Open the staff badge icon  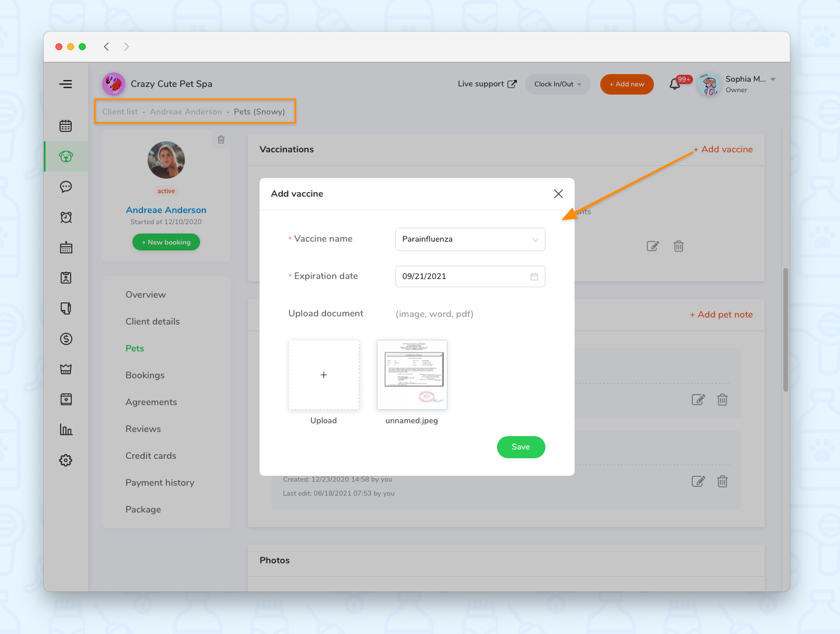pyautogui.click(x=66, y=278)
